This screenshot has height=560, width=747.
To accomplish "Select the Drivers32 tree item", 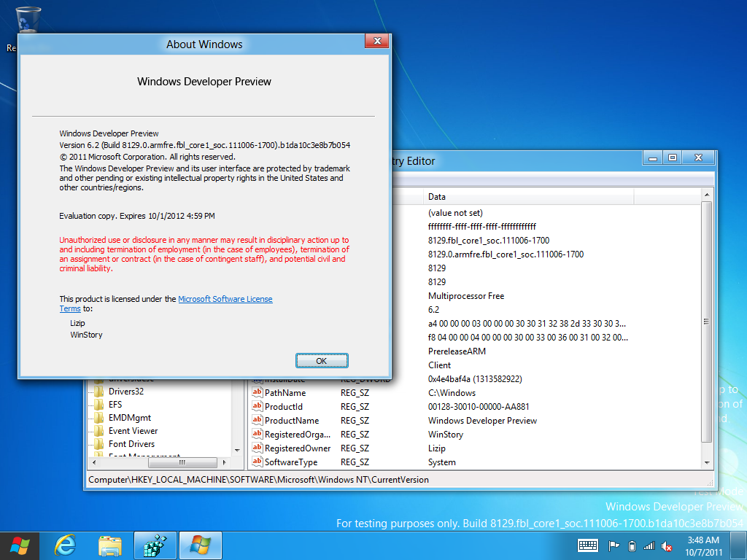I will [125, 392].
